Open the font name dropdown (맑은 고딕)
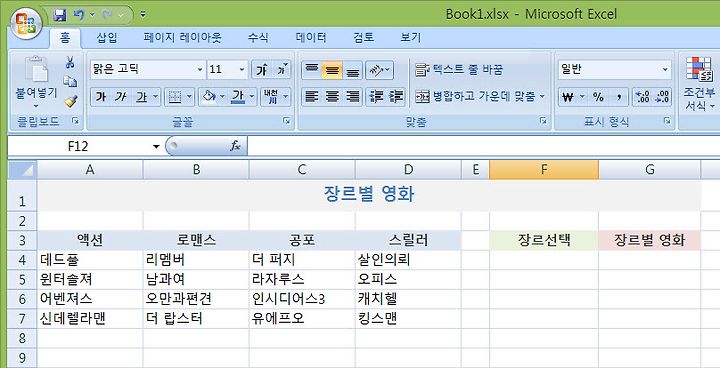This screenshot has height=368, width=720. (x=200, y=70)
